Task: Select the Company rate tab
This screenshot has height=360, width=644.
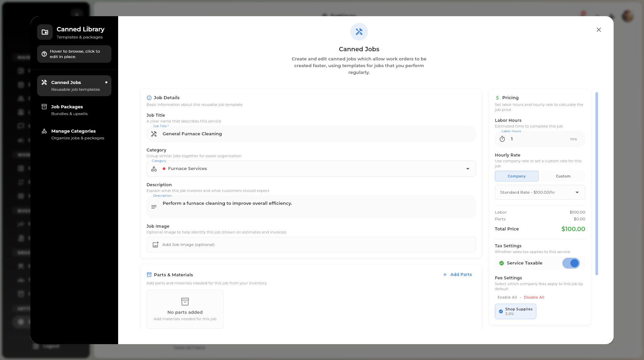Action: click(x=516, y=176)
